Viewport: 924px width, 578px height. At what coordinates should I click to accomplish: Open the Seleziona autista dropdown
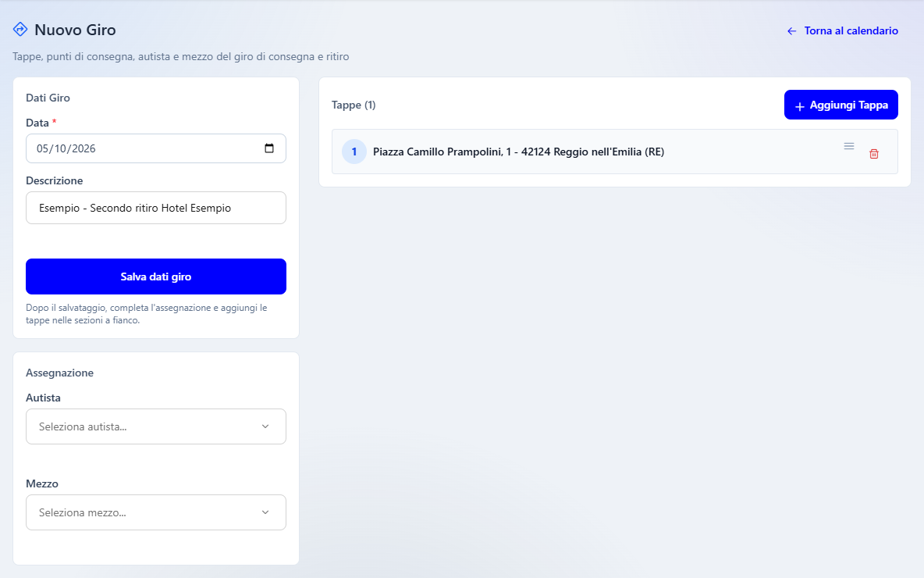(x=156, y=426)
